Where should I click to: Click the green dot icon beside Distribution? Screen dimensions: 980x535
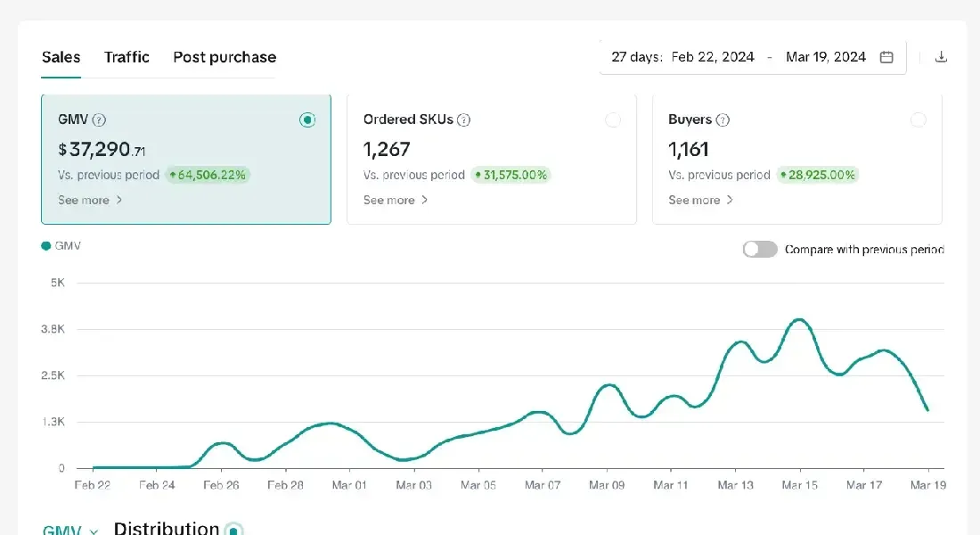[x=233, y=530]
